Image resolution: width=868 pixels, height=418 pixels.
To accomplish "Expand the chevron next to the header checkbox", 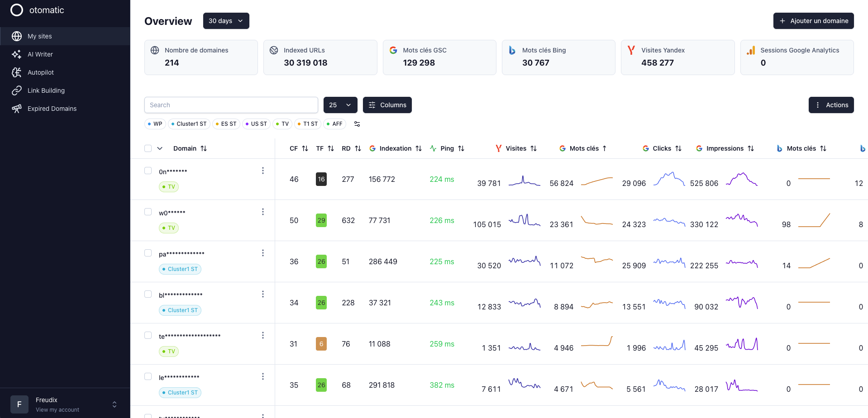I will pos(160,148).
